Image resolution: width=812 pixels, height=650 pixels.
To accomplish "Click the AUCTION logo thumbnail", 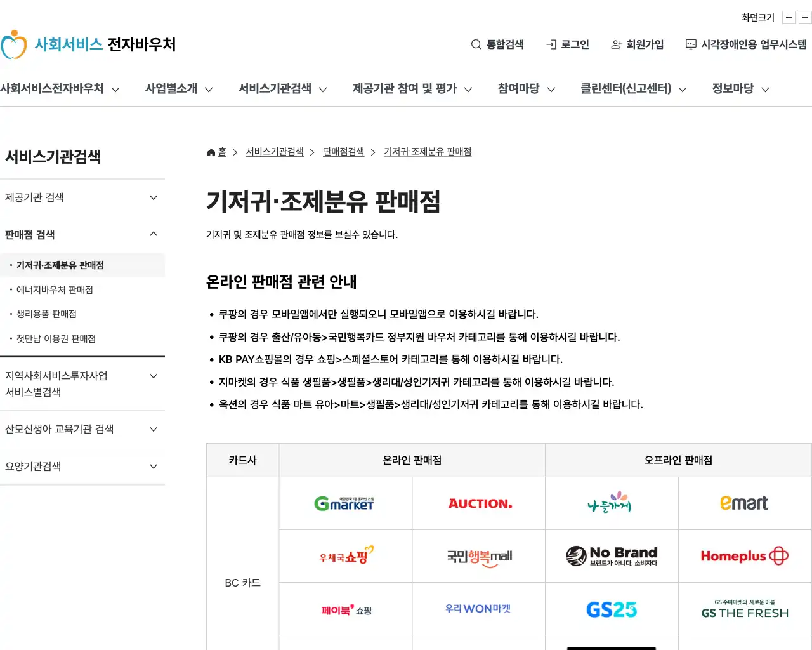I will click(479, 503).
